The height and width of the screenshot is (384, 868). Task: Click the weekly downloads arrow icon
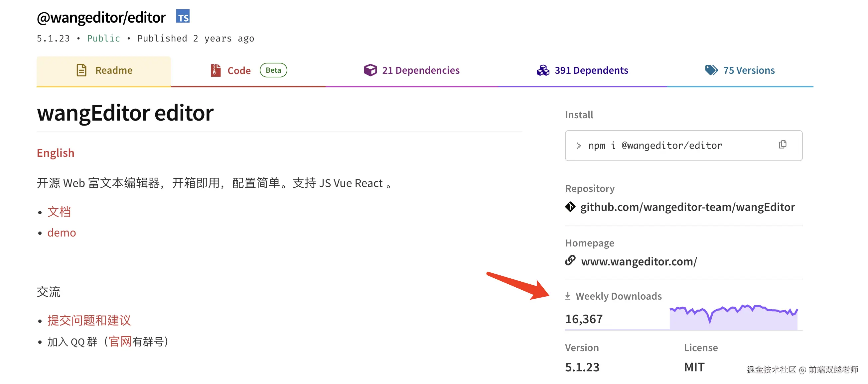(x=568, y=296)
